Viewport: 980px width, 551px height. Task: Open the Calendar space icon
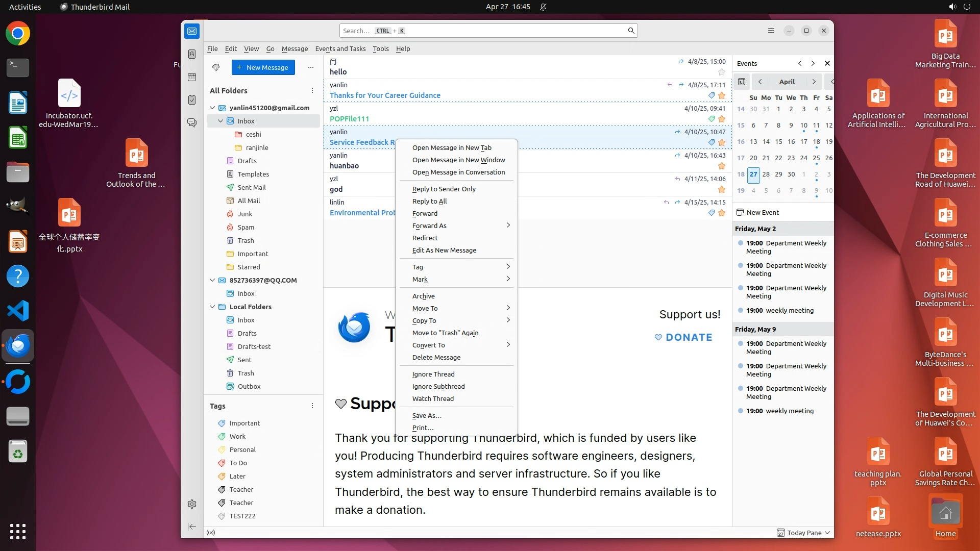pyautogui.click(x=192, y=77)
